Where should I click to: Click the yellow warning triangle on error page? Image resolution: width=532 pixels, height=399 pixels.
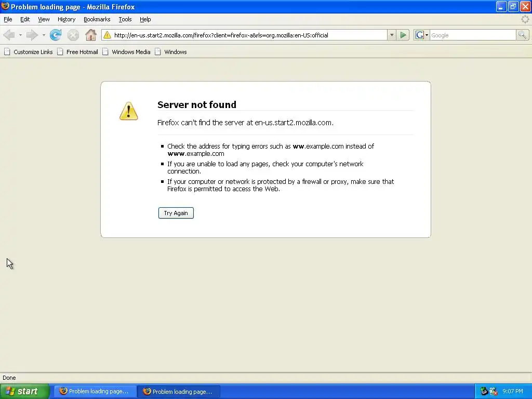pyautogui.click(x=129, y=111)
